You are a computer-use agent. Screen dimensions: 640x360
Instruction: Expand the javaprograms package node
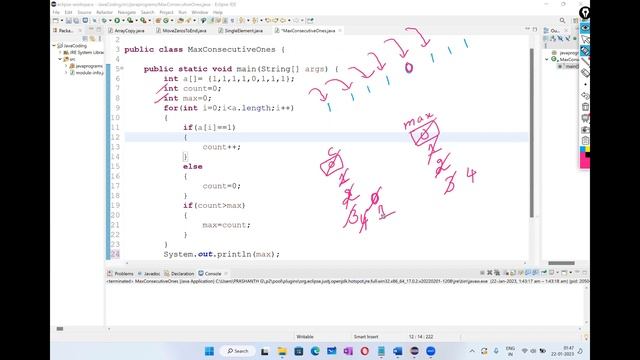pyautogui.click(x=66, y=66)
